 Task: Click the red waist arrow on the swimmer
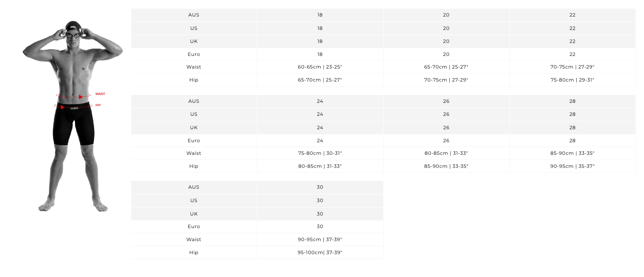(x=80, y=97)
